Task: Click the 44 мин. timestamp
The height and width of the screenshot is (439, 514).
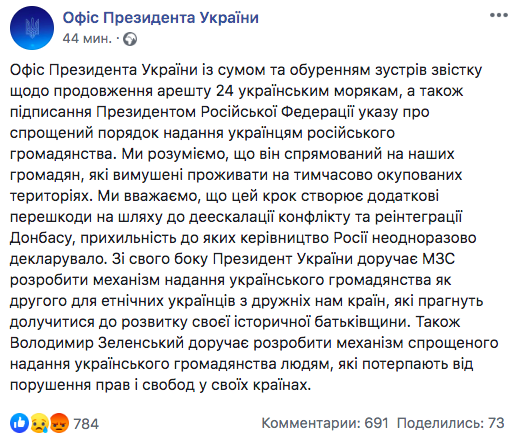Action: (87, 39)
